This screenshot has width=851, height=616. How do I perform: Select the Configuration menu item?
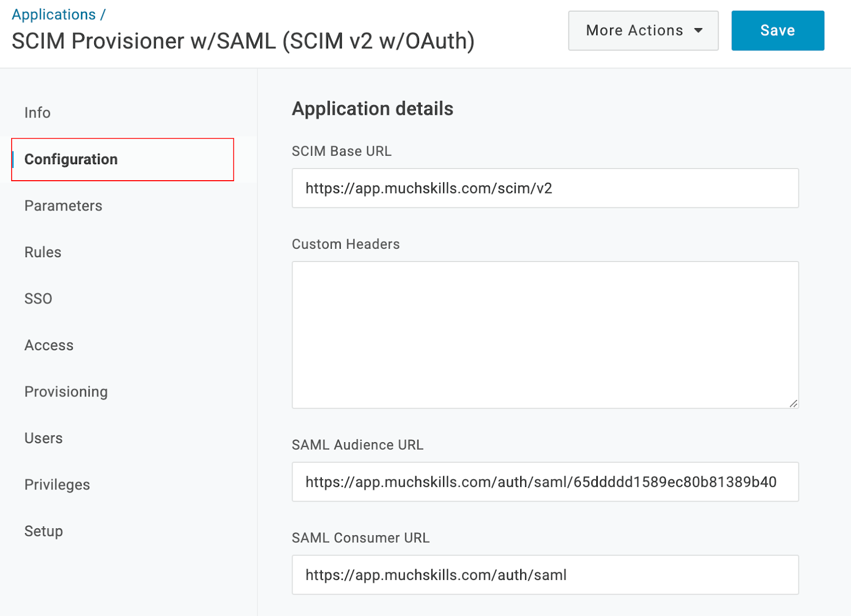(122, 159)
